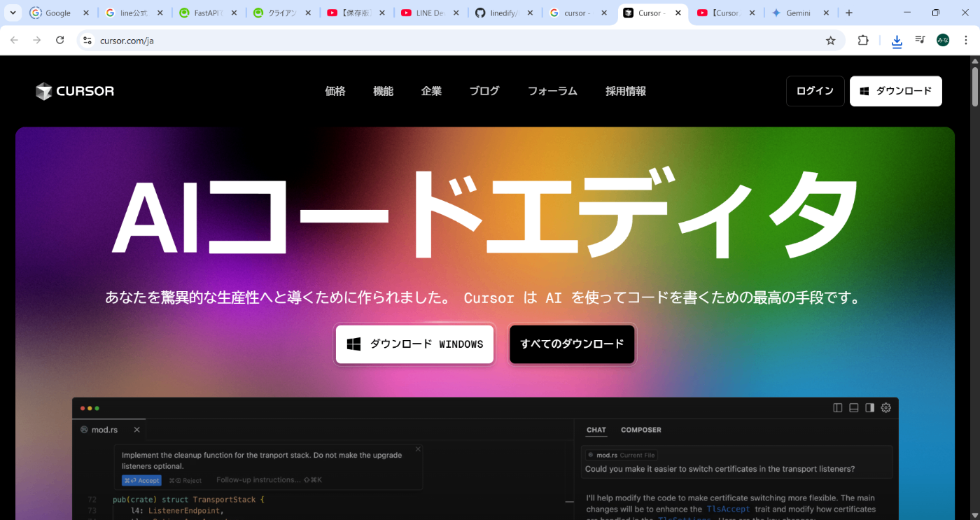This screenshot has width=980, height=520.
Task: Select the CHAT tab in editor preview
Action: click(x=596, y=430)
